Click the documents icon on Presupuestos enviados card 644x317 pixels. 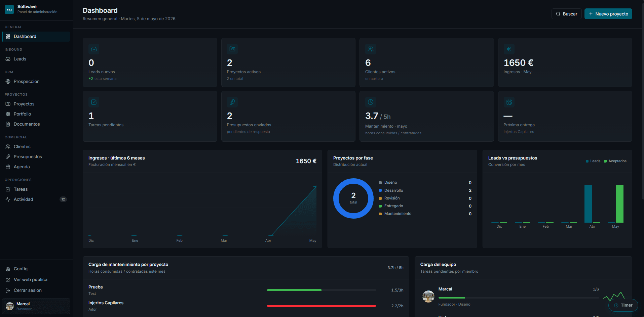(232, 102)
